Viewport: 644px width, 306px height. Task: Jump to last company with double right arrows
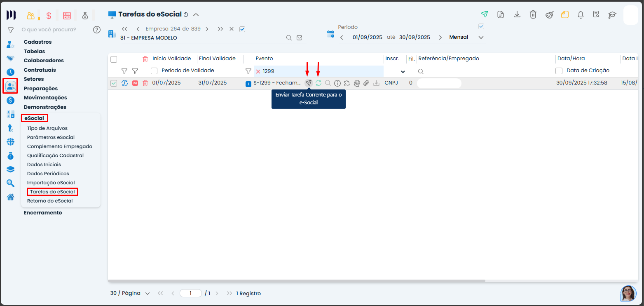point(220,29)
